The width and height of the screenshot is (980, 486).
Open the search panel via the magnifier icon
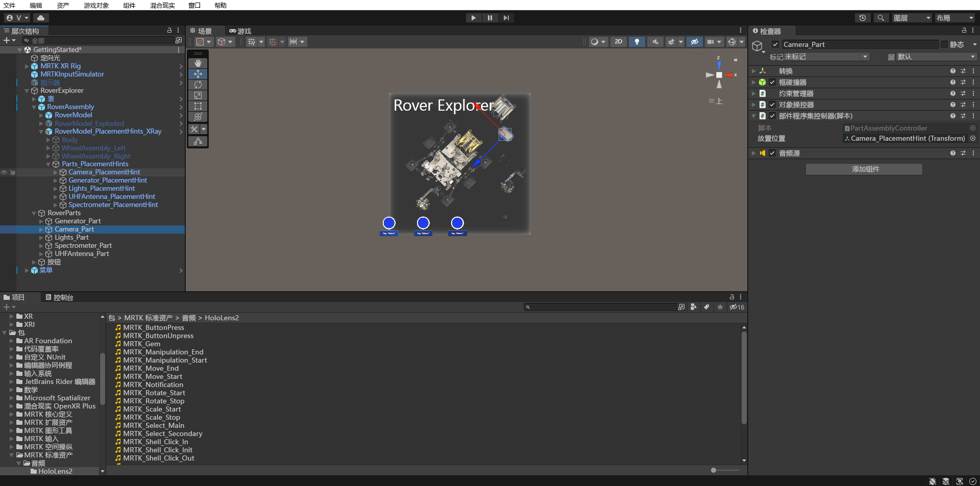pos(881,18)
